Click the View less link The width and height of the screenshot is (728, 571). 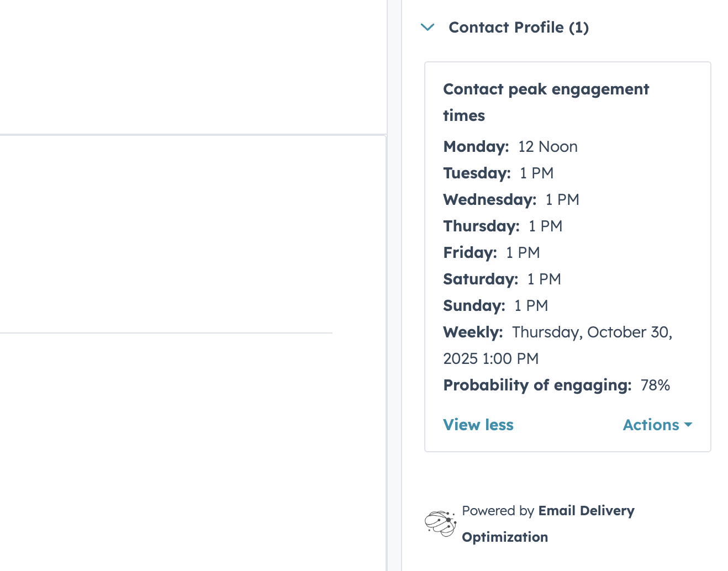coord(478,425)
